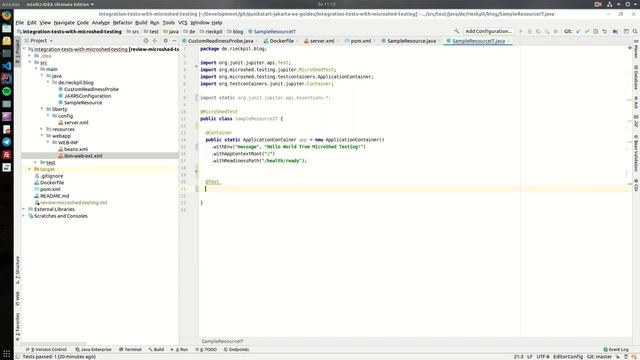Hide the Project panel with minus icon
This screenshot has width=640, height=360.
tap(174, 41)
